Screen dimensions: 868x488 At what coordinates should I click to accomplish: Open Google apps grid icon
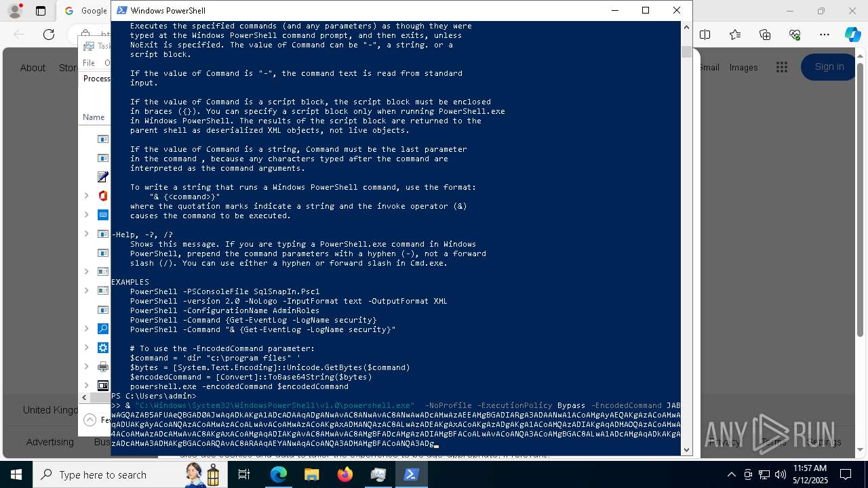click(x=782, y=67)
